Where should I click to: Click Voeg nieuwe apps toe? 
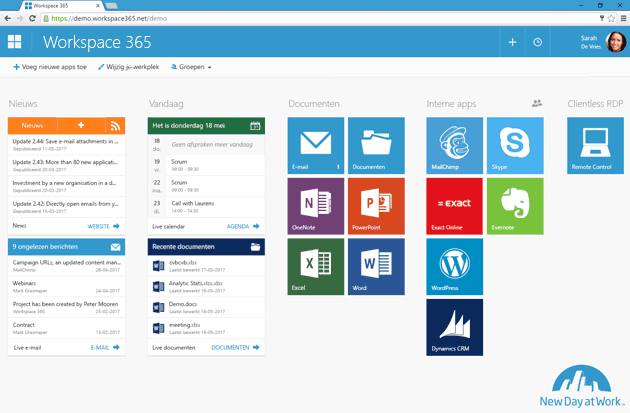tap(50, 67)
